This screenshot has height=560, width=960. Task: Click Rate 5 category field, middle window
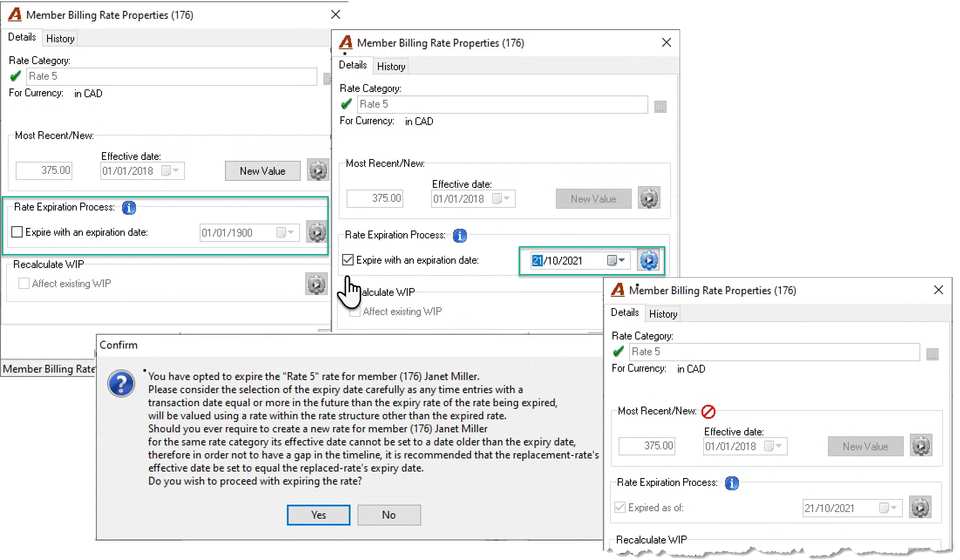click(503, 104)
